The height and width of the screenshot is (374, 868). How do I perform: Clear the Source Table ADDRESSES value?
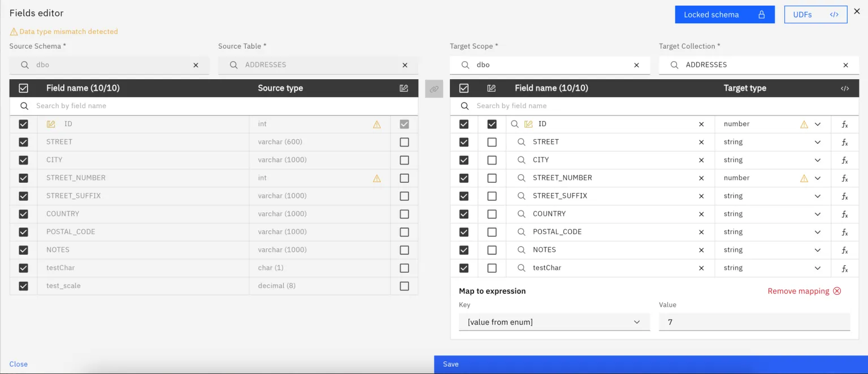405,65
